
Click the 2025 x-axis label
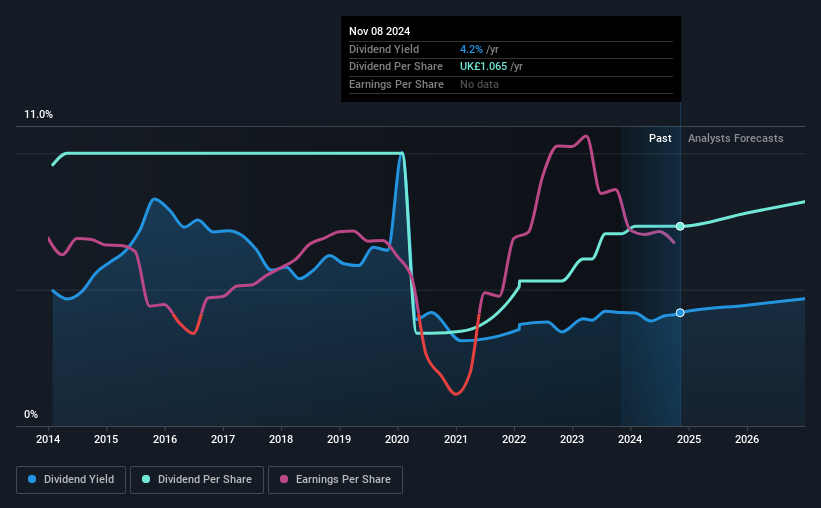click(689, 439)
